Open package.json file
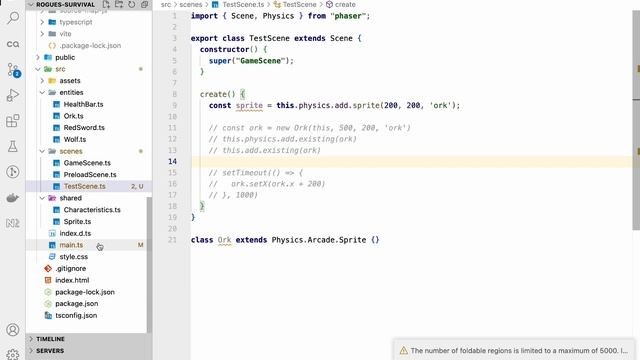The height and width of the screenshot is (360, 640). 76,303
